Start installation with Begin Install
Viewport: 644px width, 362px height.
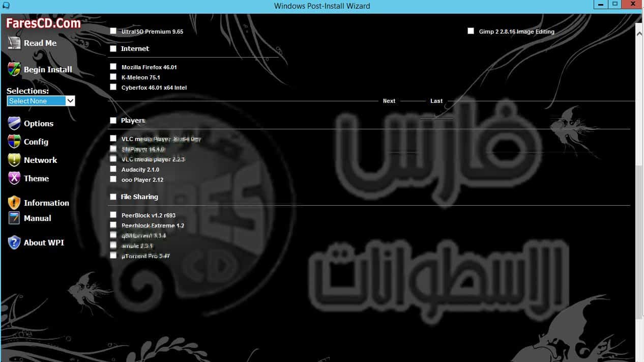click(48, 70)
